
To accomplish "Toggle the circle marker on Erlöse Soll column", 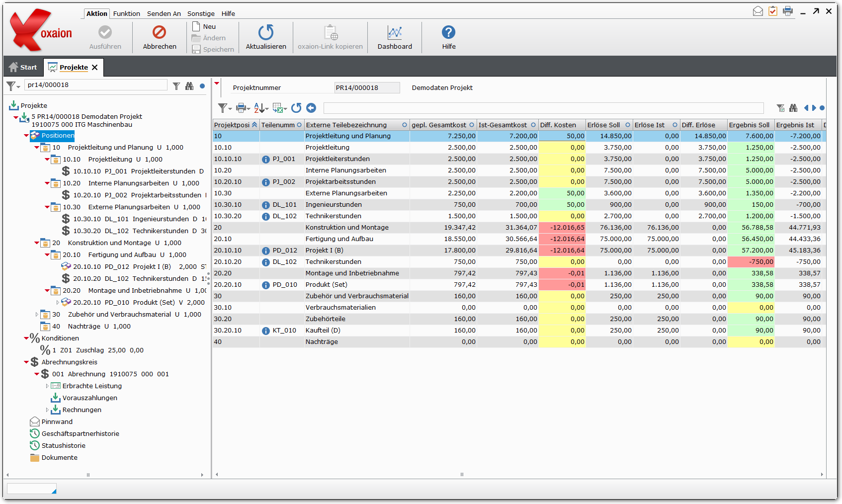I will (x=628, y=125).
